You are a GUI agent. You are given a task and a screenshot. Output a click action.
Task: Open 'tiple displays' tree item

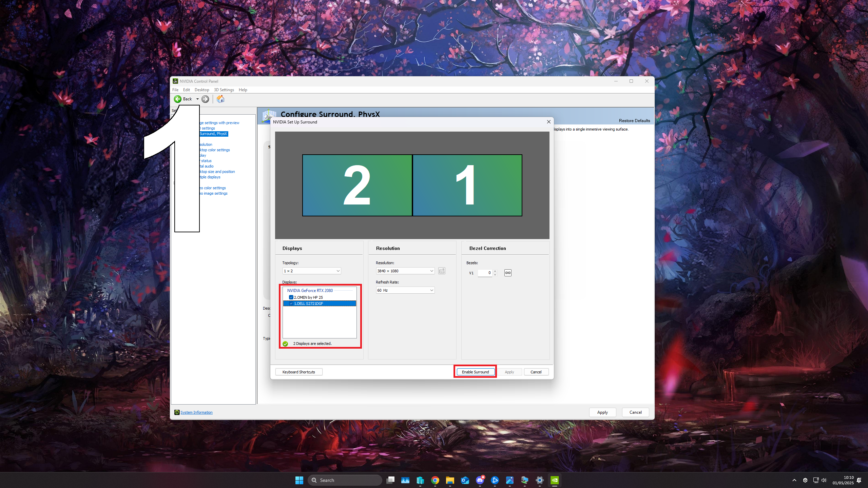click(x=210, y=177)
